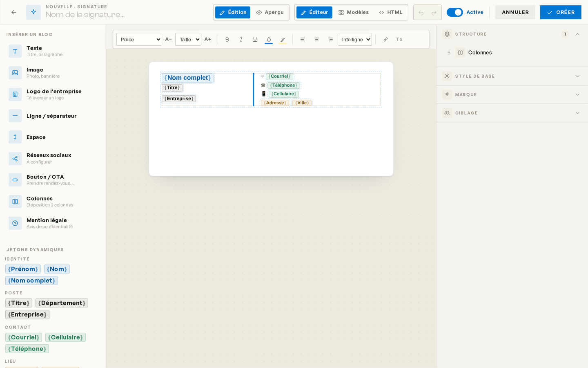
Task: Open the Police font dropdown
Action: pos(139,39)
